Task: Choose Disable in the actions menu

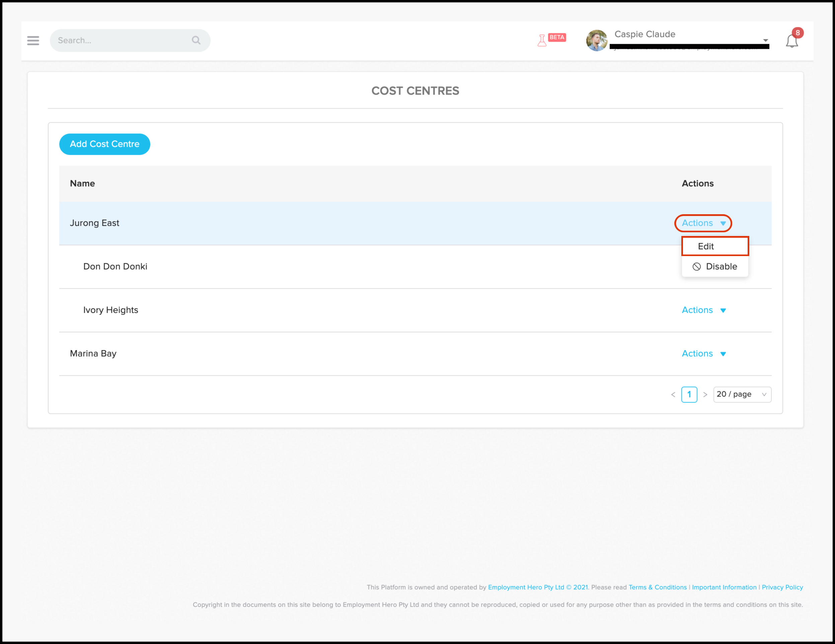Action: click(x=714, y=266)
